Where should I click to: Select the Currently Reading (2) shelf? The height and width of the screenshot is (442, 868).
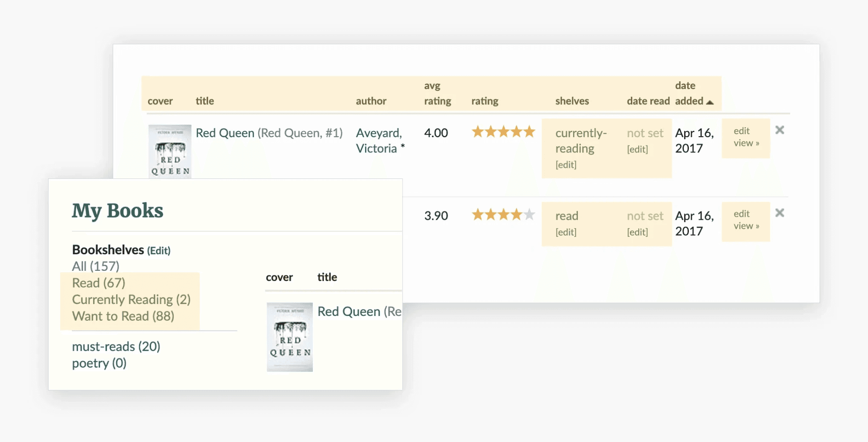point(131,299)
